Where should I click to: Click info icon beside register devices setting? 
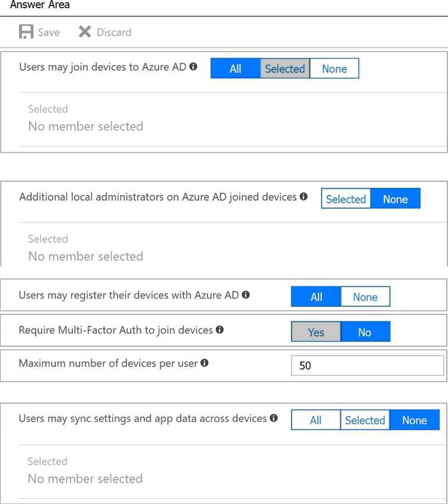click(246, 295)
